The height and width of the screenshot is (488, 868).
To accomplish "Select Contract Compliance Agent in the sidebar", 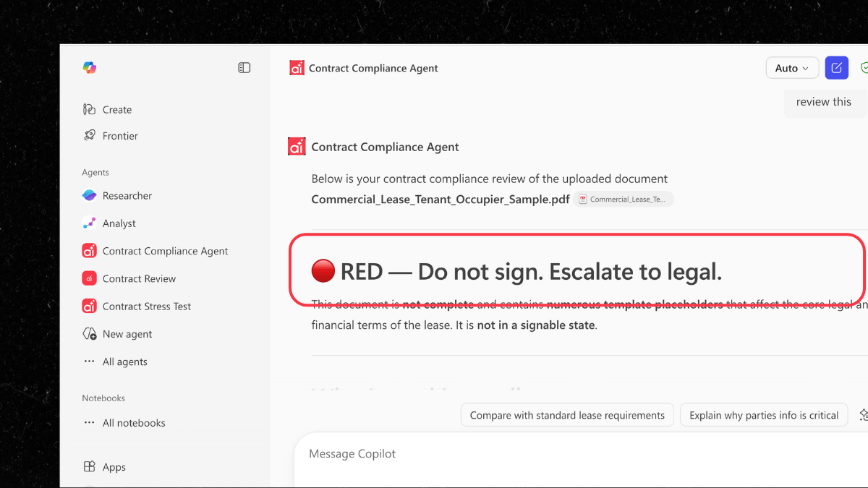I will click(164, 250).
